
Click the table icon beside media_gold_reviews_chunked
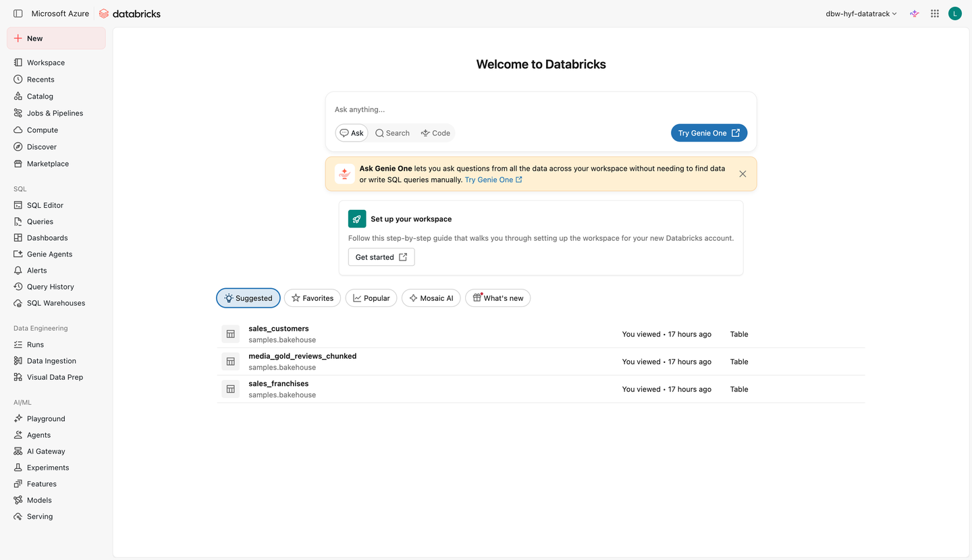[x=231, y=362]
